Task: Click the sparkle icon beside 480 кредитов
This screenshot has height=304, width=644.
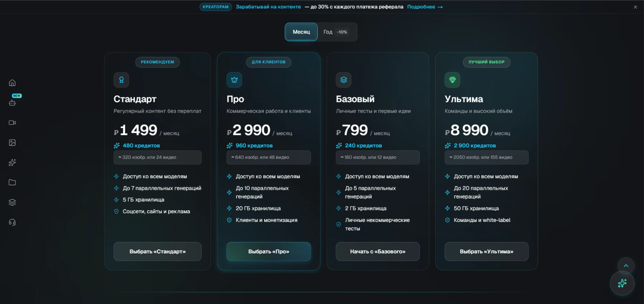Action: pyautogui.click(x=117, y=146)
